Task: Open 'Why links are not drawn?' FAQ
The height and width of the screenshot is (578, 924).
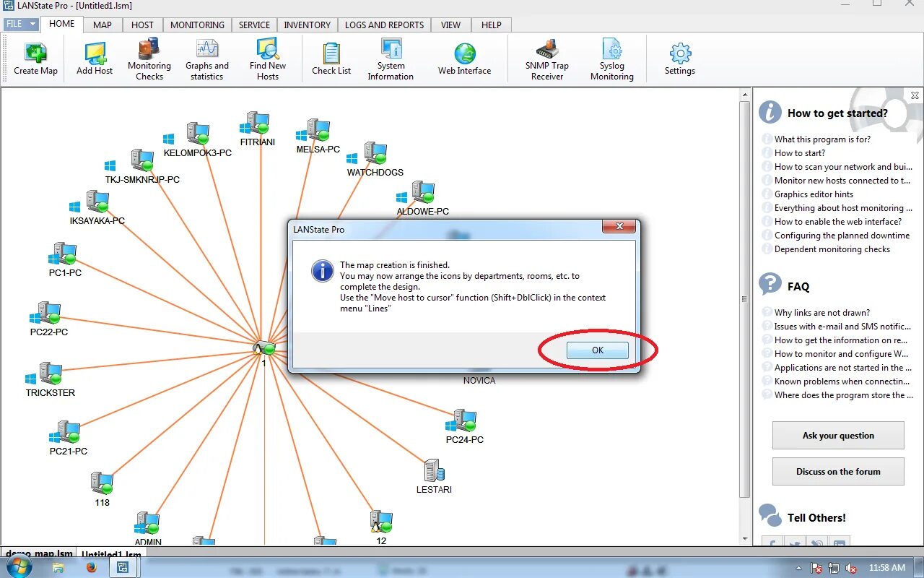Action: (x=822, y=313)
